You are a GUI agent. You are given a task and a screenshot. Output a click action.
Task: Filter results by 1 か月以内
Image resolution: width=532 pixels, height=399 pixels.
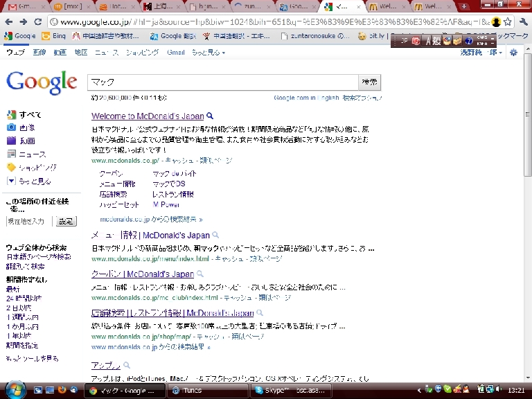point(22,327)
